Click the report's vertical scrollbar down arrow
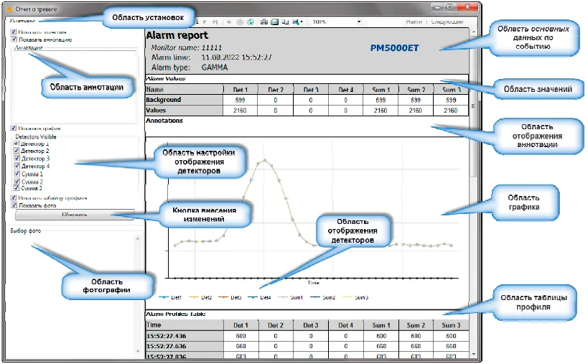The height and width of the screenshot is (364, 588). tap(472, 354)
